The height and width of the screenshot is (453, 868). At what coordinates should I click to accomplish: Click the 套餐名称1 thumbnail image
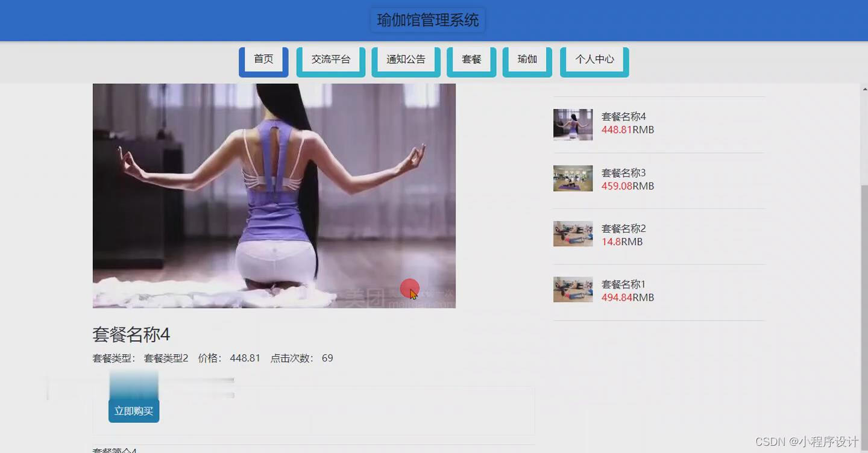click(x=573, y=289)
